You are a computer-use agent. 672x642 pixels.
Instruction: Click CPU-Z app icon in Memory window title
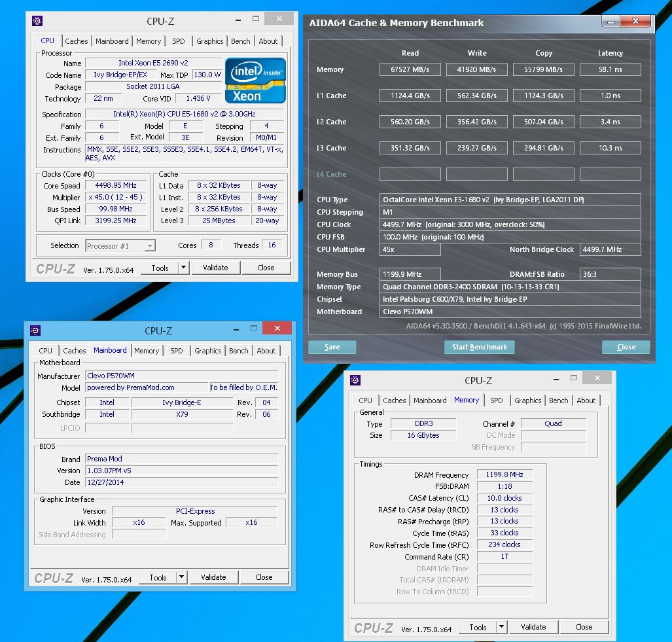coord(355,380)
